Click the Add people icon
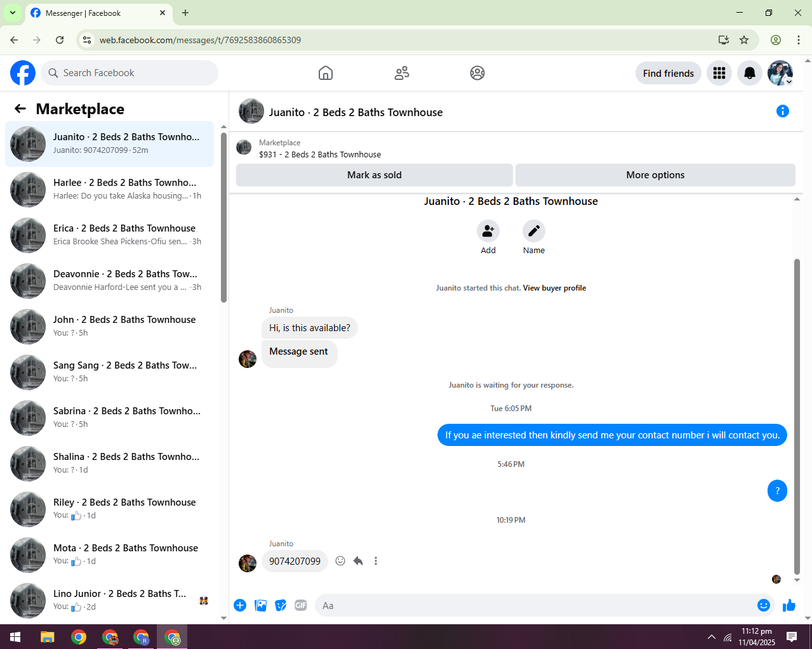The image size is (812, 649). [x=488, y=231]
